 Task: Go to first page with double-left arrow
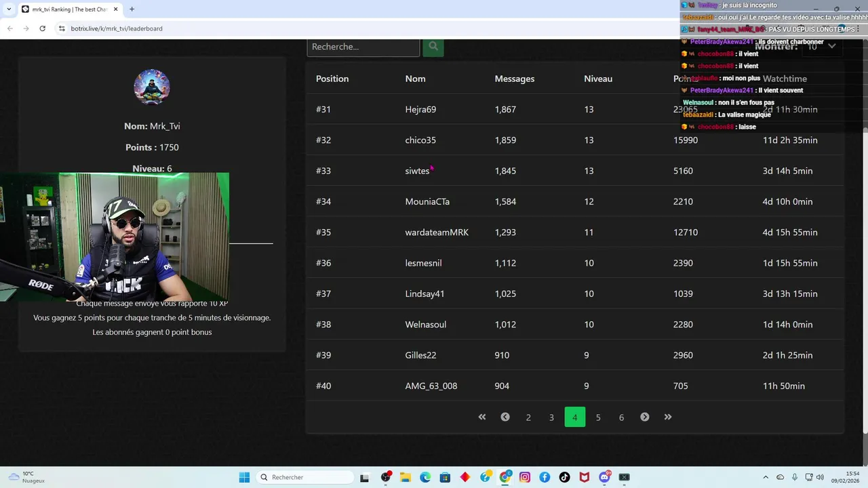[482, 417]
